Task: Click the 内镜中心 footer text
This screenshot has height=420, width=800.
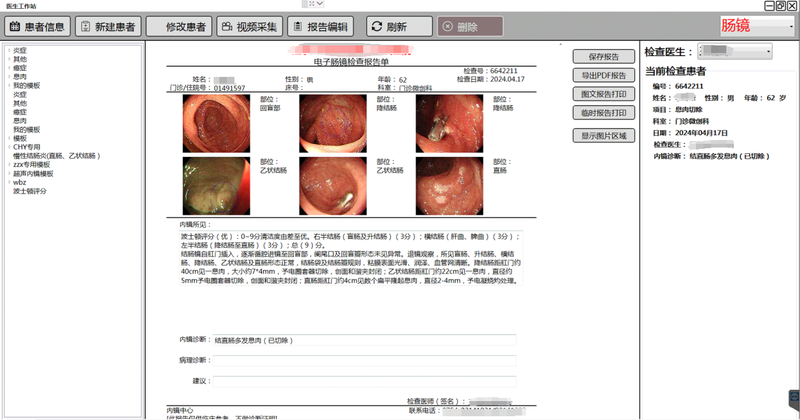Action: tap(180, 410)
